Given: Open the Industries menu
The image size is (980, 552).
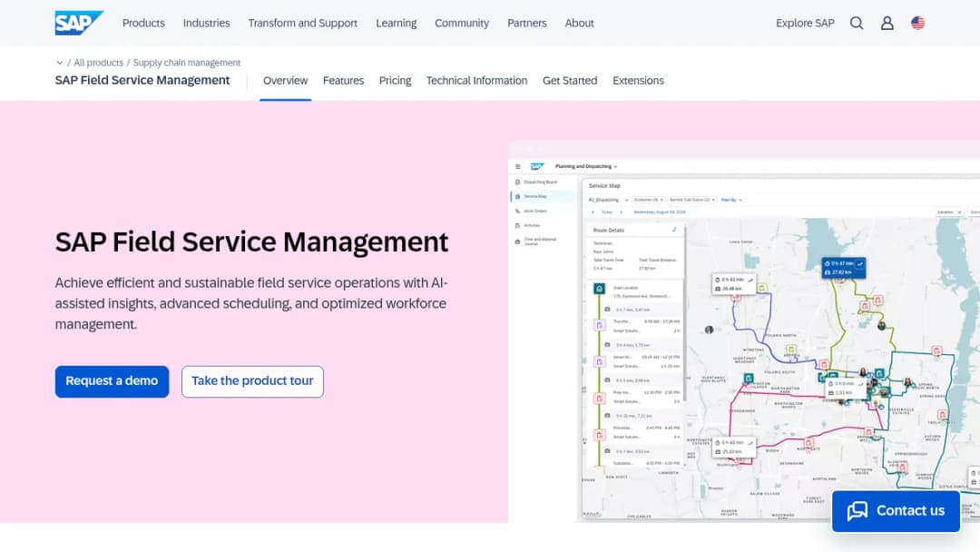Looking at the screenshot, I should click(x=206, y=23).
